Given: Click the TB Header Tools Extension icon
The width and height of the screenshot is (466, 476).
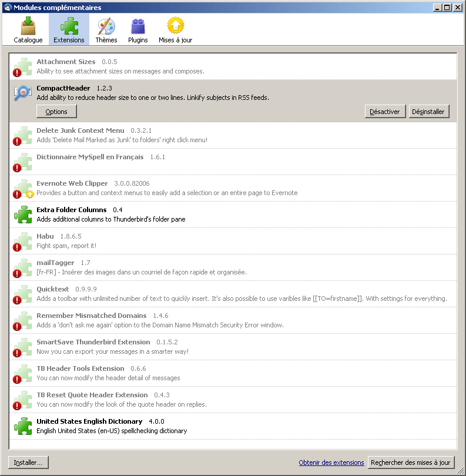Looking at the screenshot, I should pos(23,373).
